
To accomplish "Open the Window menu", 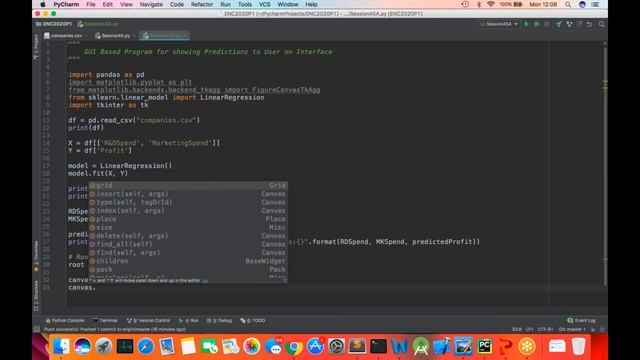I will (288, 4).
